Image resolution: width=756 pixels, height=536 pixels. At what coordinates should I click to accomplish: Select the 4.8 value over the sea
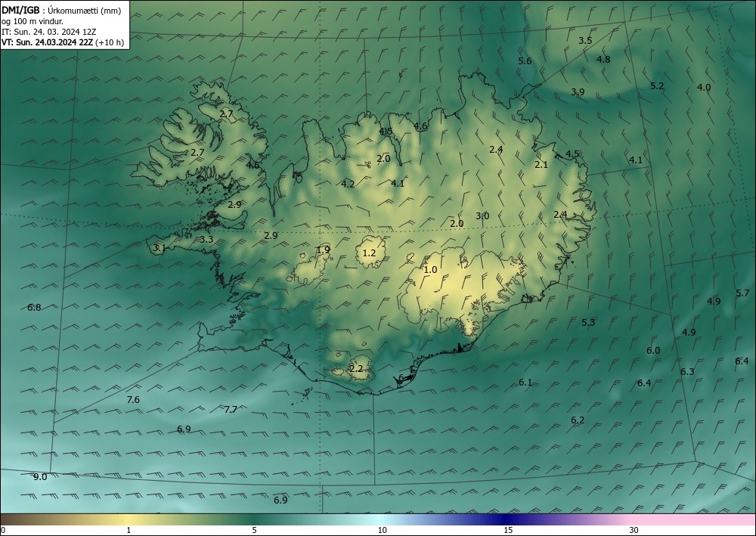click(603, 59)
